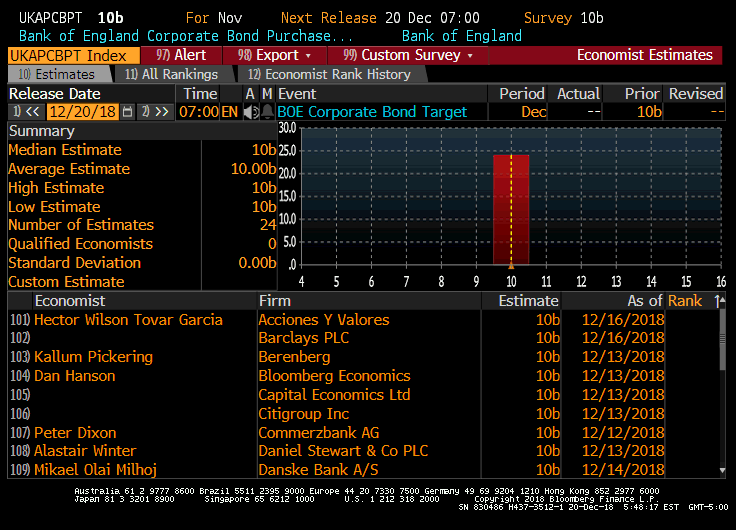Screen dimensions: 736x530
Task: Switch to the Estimates tab
Action: click(59, 74)
